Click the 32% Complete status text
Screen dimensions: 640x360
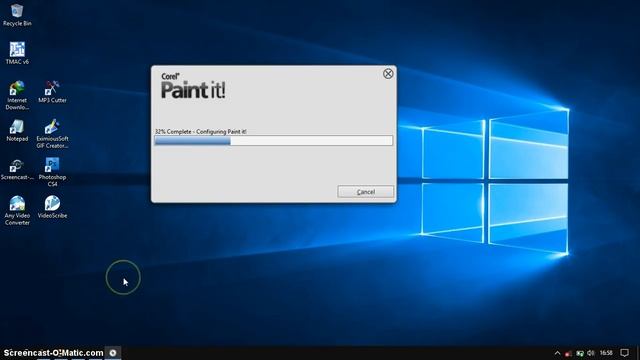(x=200, y=131)
